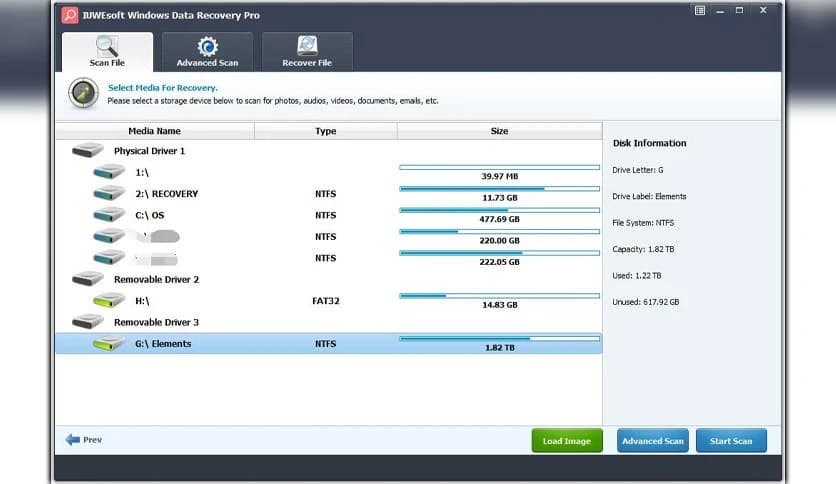Viewport: 836px width, 484px height.
Task: Click the FAT32 type cell for H:\
Action: [x=326, y=301]
